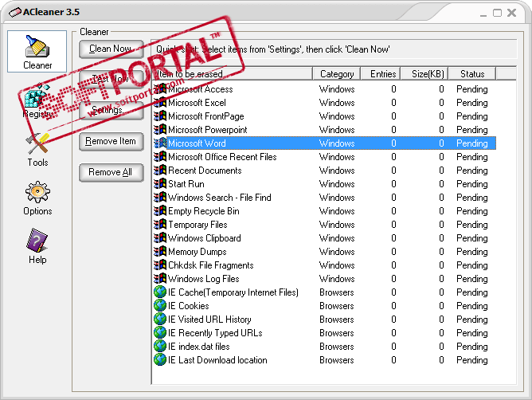Image resolution: width=532 pixels, height=400 pixels.
Task: Click the IE Recently Typed URLs globe icon
Action: pyautogui.click(x=160, y=333)
